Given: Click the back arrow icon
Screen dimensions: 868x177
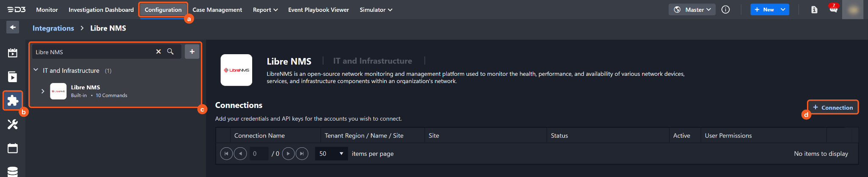Looking at the screenshot, I should tap(13, 28).
